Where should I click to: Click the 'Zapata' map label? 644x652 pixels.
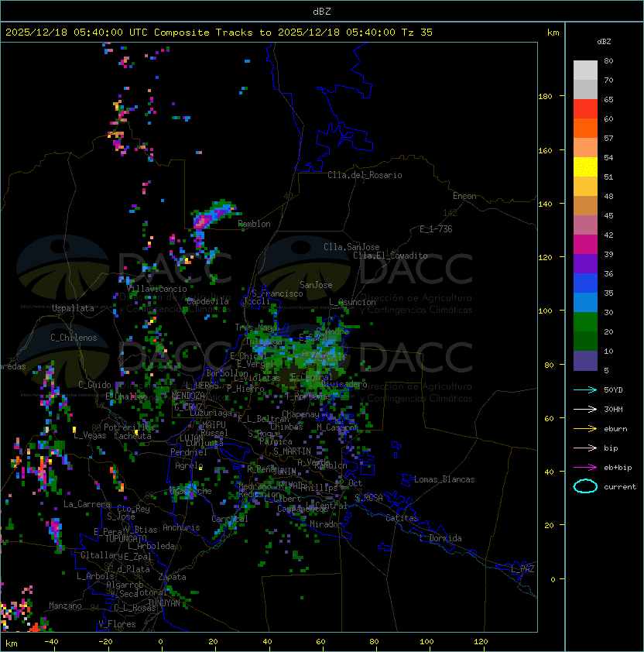172,577
